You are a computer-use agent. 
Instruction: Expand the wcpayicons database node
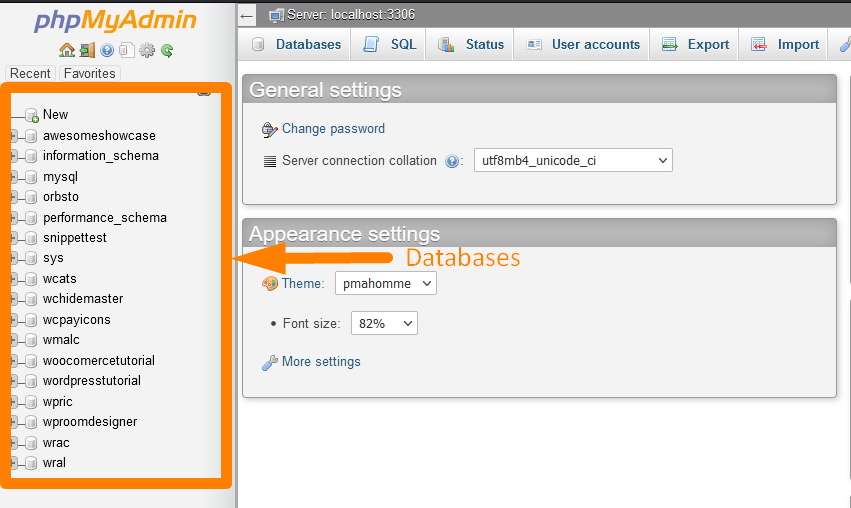(x=14, y=320)
